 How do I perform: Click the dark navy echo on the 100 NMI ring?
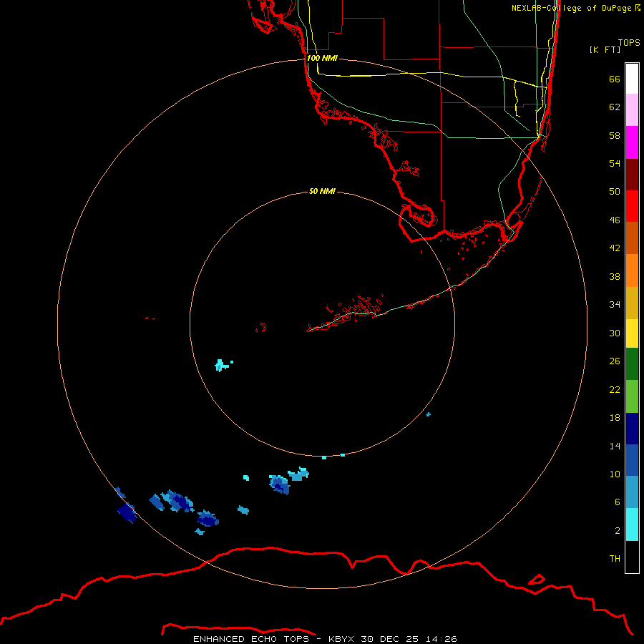127,512
